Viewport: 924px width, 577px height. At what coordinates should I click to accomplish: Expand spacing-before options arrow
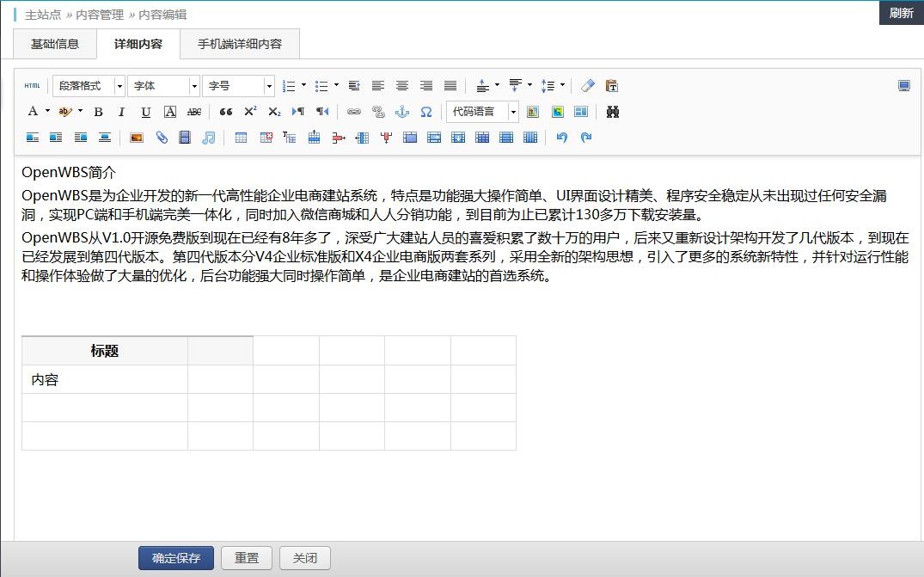pos(498,85)
